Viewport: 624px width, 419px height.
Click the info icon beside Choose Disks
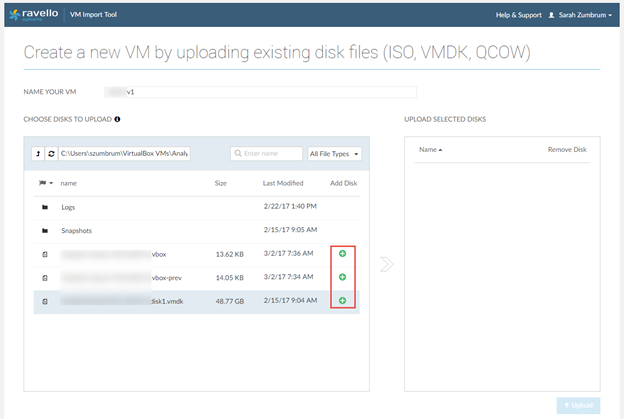point(118,119)
